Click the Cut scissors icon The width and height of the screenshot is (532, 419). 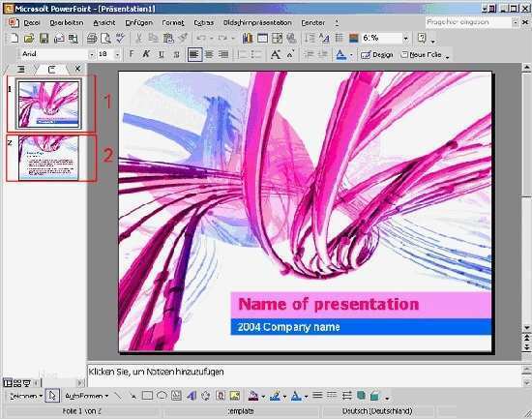(x=138, y=38)
